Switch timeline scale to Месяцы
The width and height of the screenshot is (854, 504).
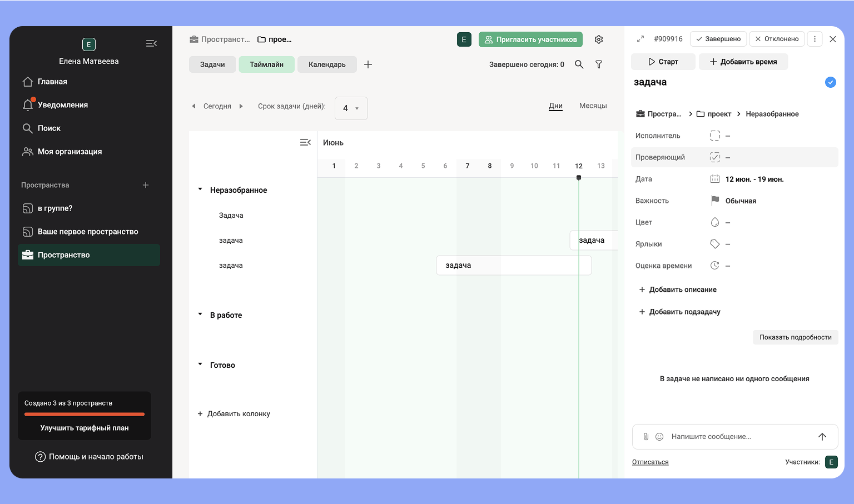click(x=593, y=106)
